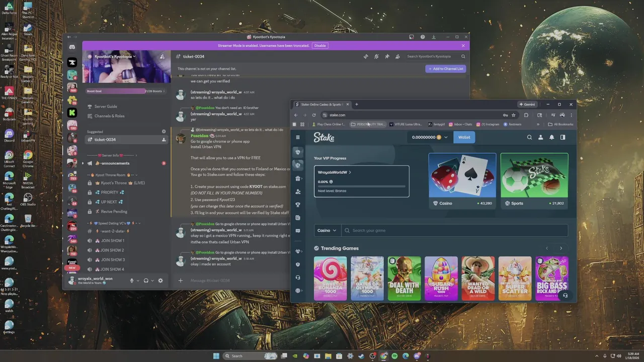Viewport: 644px width, 362px height.
Task: Remove suggested channel with X icon
Action: pyautogui.click(x=164, y=131)
